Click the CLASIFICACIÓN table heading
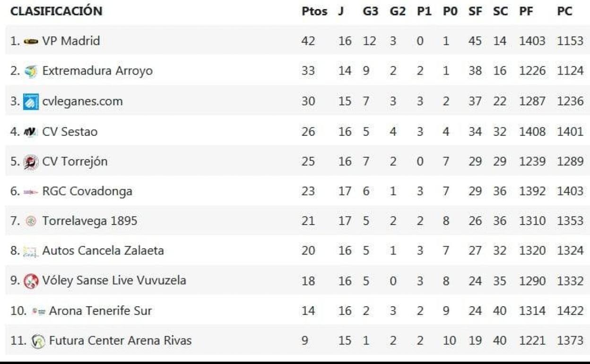 click(x=56, y=12)
